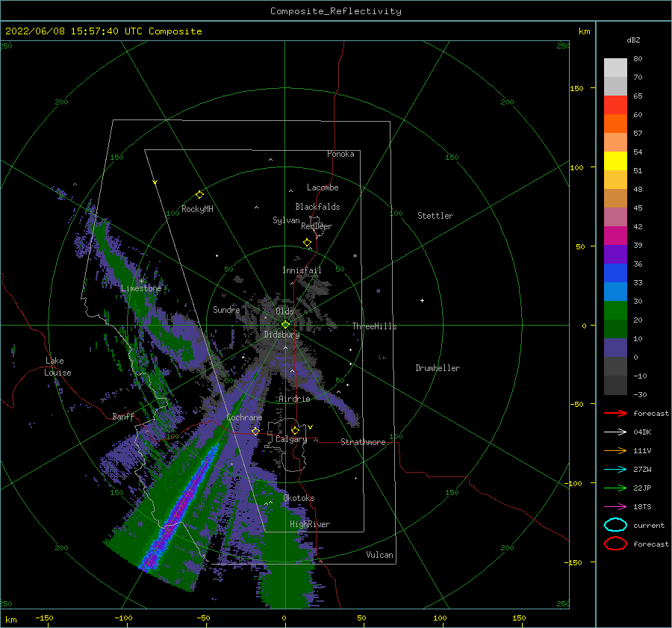672x628 pixels.
Task: Click the Strathmore town label
Action: (363, 442)
